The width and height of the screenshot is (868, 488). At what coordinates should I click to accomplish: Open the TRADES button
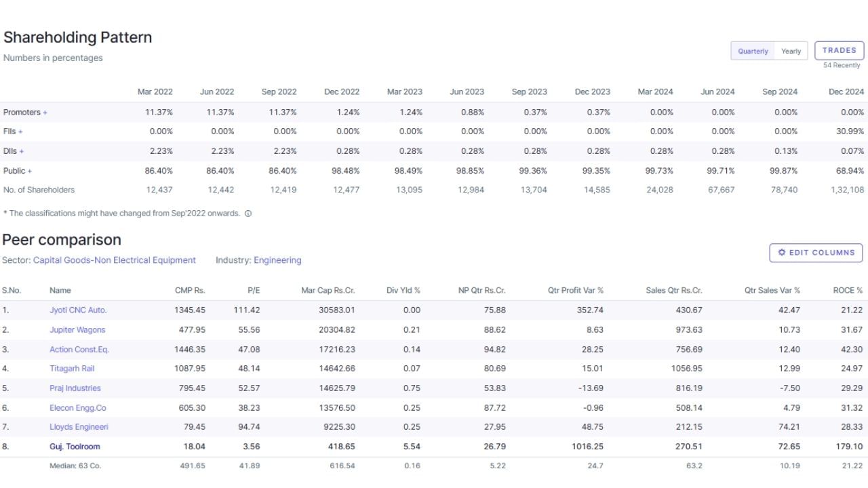click(x=840, y=50)
